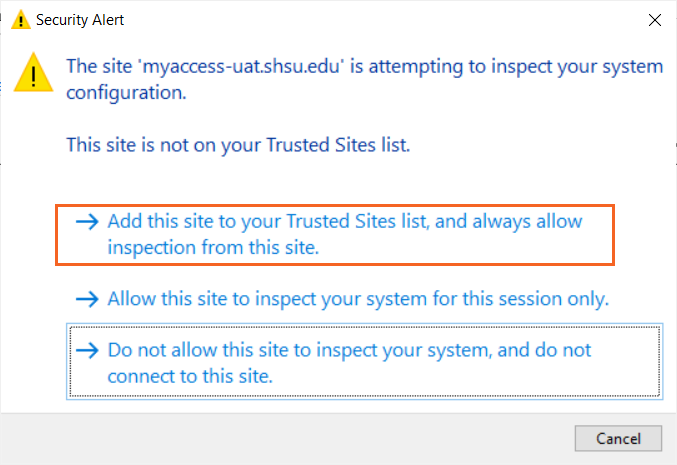Add this site to your Trusted Sites list

click(x=344, y=221)
